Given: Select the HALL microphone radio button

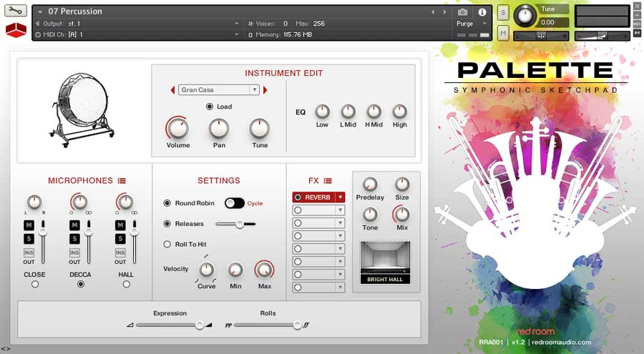Looking at the screenshot, I should (x=127, y=284).
